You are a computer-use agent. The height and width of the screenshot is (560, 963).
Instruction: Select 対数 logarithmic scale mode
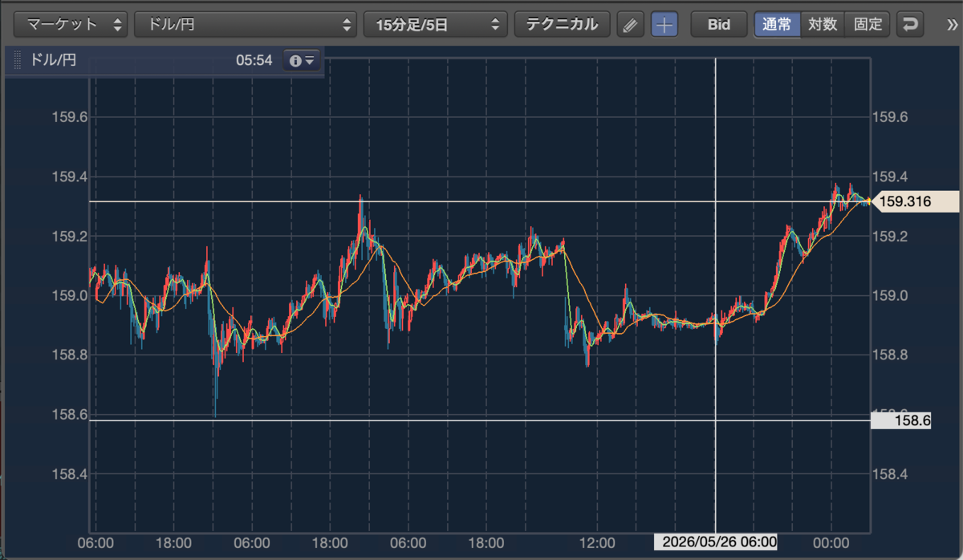click(823, 24)
